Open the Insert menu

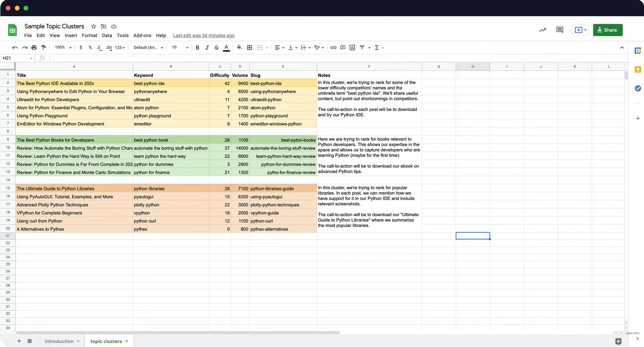[x=71, y=35]
